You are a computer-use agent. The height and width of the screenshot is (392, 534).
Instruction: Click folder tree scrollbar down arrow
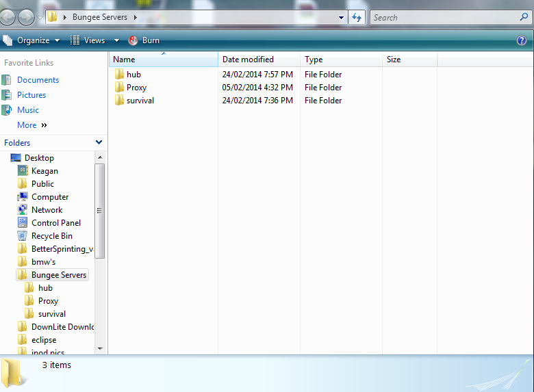(x=100, y=348)
